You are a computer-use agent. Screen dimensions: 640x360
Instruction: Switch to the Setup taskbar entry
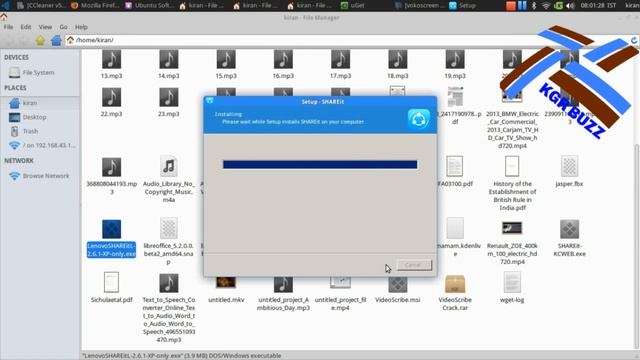[x=462, y=5]
